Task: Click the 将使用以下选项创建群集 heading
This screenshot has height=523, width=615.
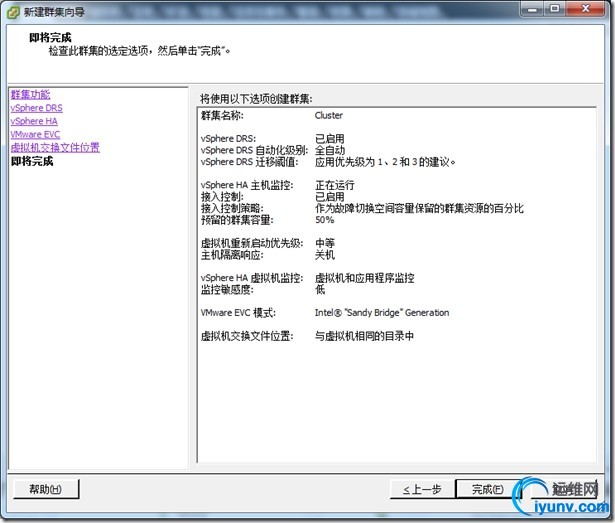Action: (x=256, y=98)
